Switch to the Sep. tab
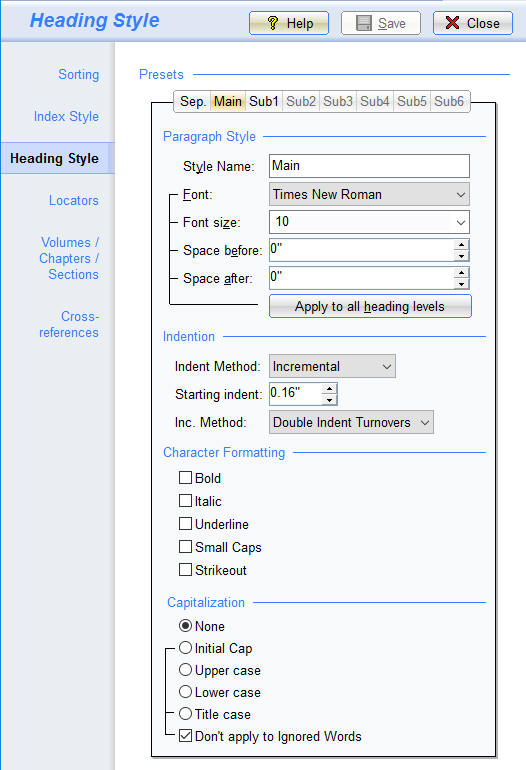The width and height of the screenshot is (526, 770). (193, 101)
